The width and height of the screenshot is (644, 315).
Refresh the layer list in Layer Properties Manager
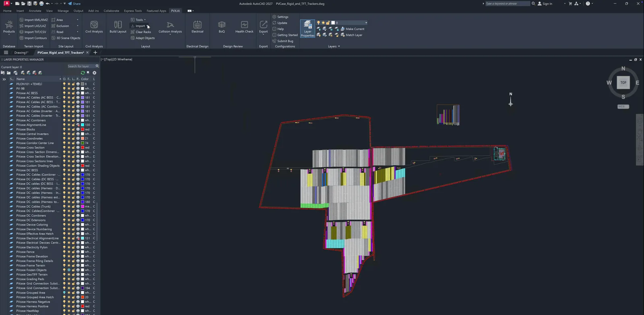tap(83, 73)
